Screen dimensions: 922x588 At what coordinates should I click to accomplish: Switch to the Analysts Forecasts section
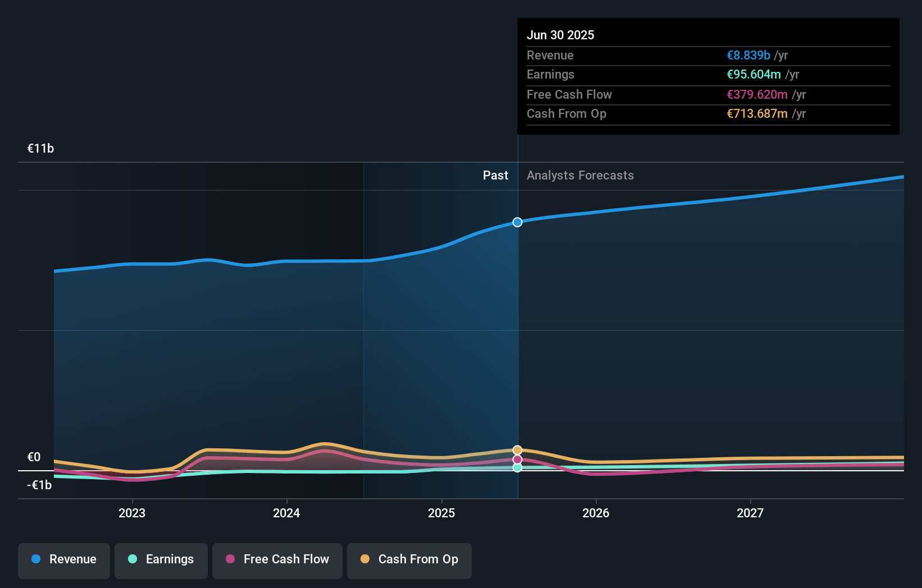pos(580,175)
